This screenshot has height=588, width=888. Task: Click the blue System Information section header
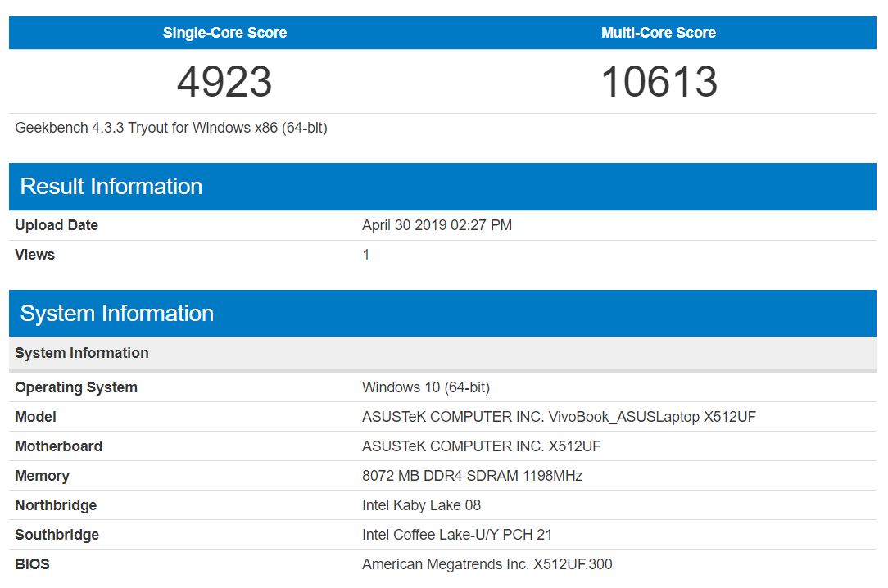(x=117, y=314)
